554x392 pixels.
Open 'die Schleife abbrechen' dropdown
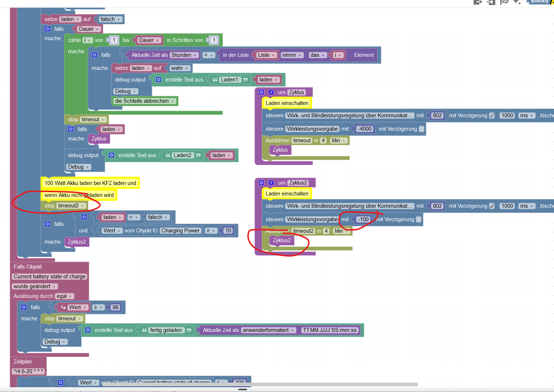[x=145, y=101]
